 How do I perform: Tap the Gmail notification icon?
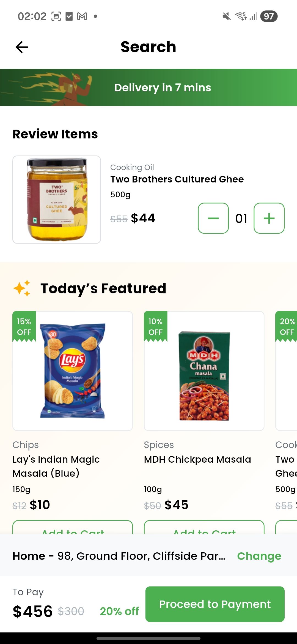82,17
